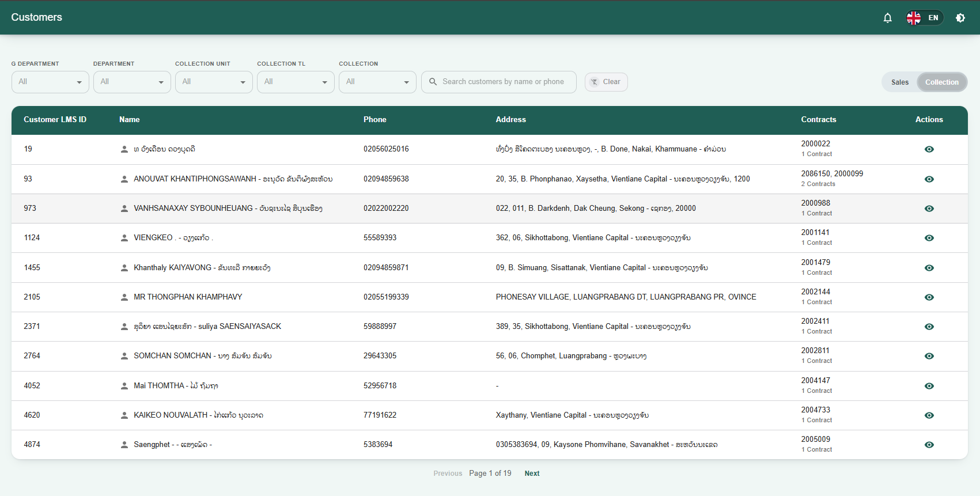Open the Department filter dropdown
This screenshot has width=980, height=496.
click(132, 82)
